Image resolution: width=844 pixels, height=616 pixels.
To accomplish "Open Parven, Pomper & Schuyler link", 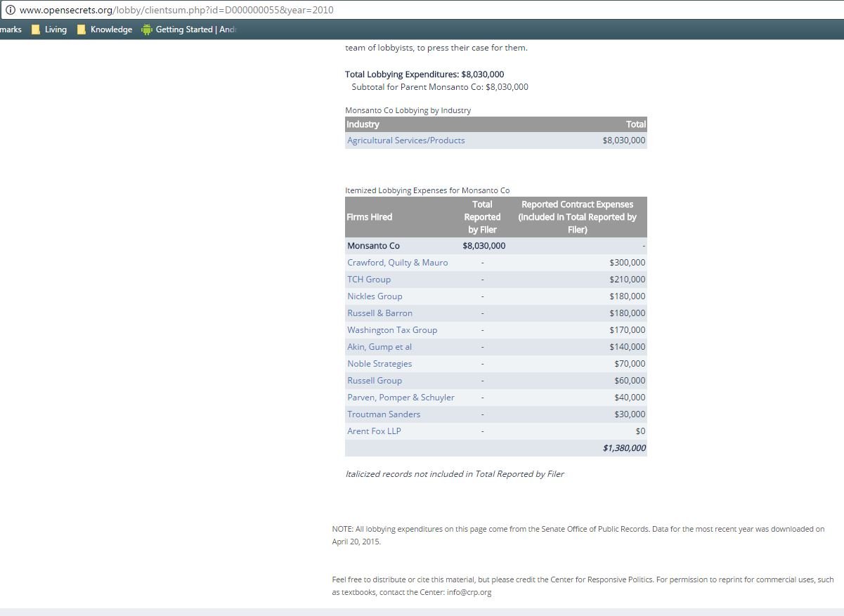I will point(401,398).
